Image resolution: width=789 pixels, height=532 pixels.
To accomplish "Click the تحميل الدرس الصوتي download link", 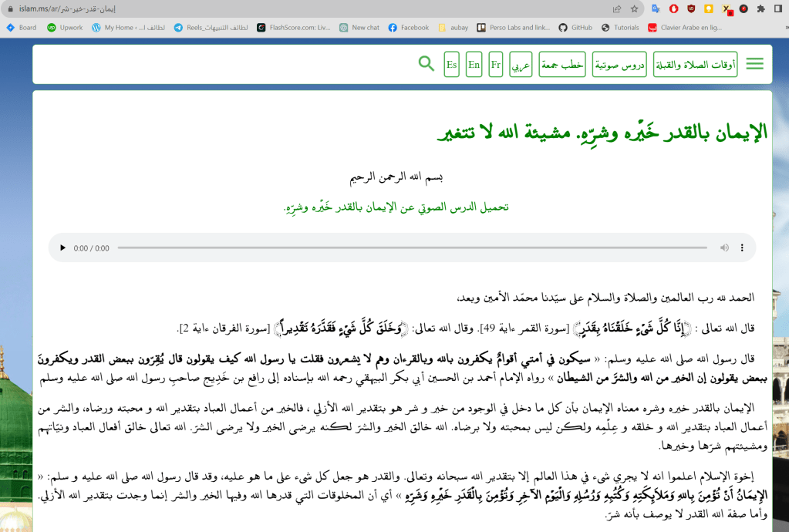I will (x=396, y=207).
